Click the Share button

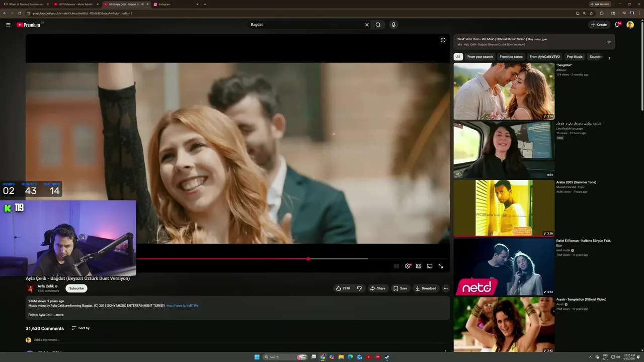[x=377, y=288]
